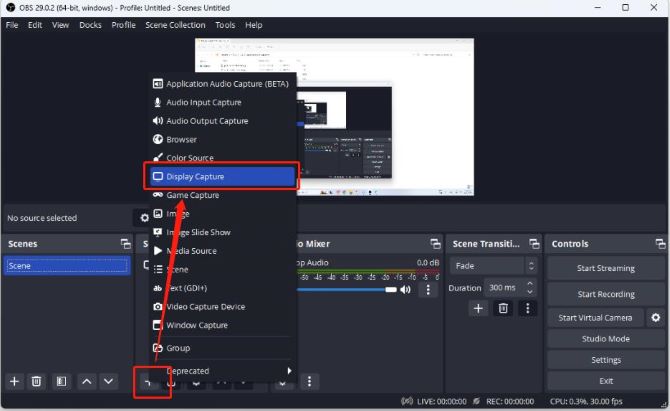The height and width of the screenshot is (411, 670).
Task: Pop out the Controls dock
Action: click(661, 244)
